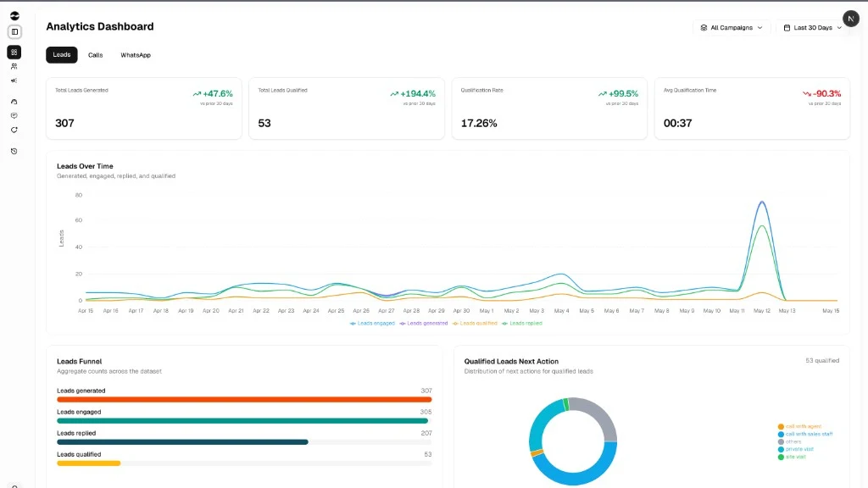Expand the All Campaigns dropdown
Screen dimensions: 868x488
coord(732,28)
